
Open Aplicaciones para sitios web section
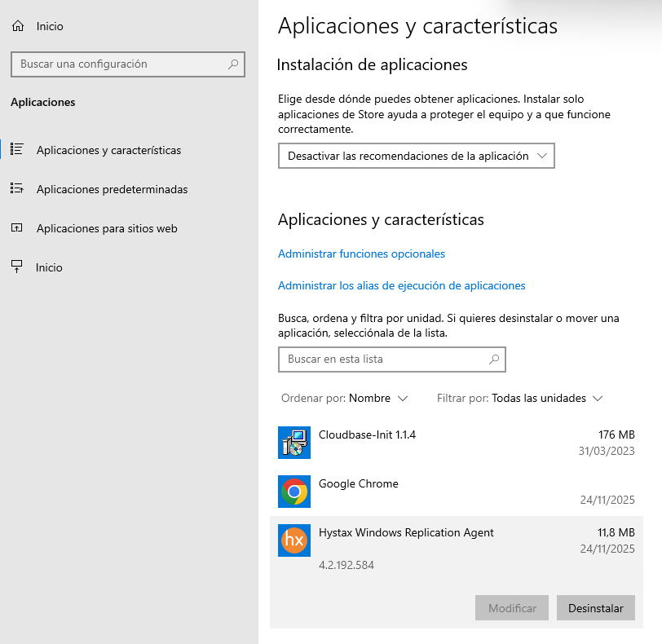pos(107,228)
